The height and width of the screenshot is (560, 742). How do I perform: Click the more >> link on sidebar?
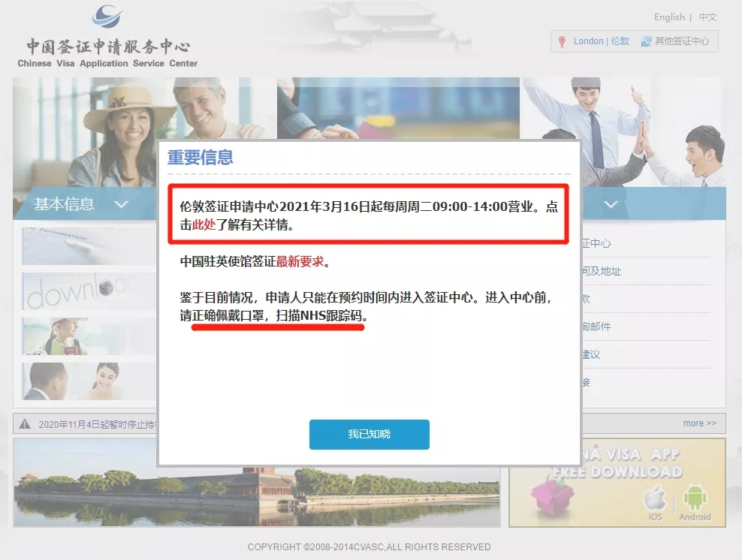pyautogui.click(x=698, y=423)
